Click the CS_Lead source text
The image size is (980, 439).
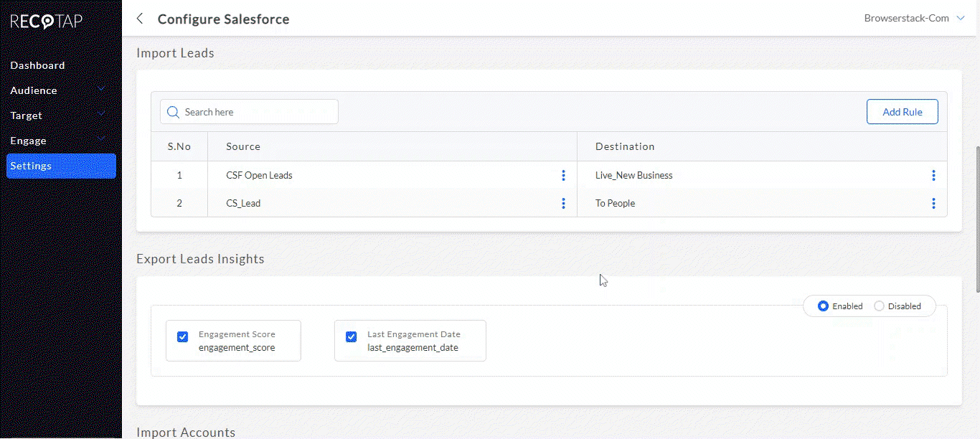[243, 203]
